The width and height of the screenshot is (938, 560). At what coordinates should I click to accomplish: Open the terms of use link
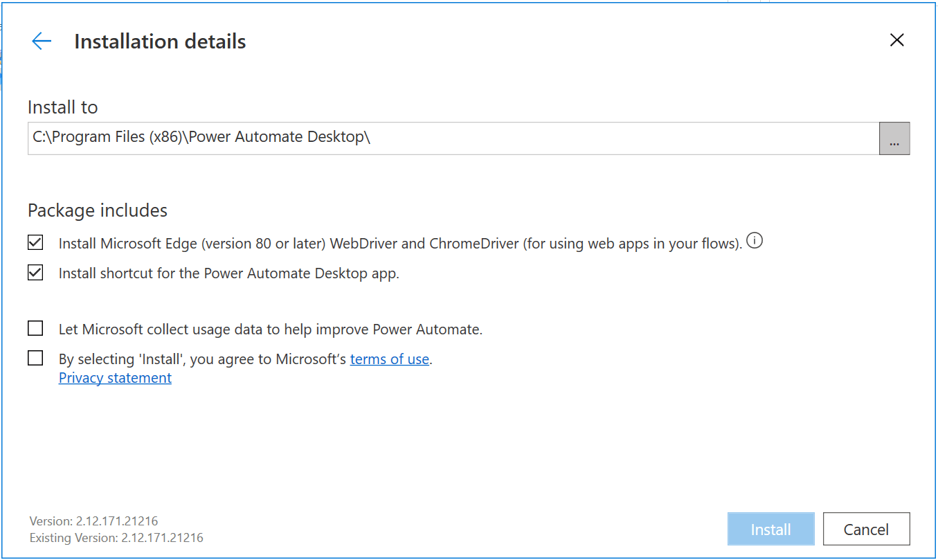click(x=390, y=359)
